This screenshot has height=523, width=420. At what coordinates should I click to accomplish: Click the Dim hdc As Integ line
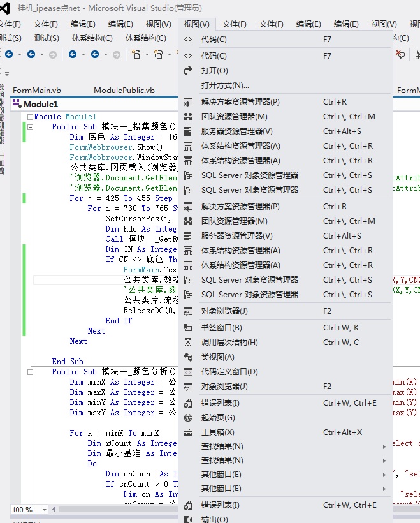[141, 229]
